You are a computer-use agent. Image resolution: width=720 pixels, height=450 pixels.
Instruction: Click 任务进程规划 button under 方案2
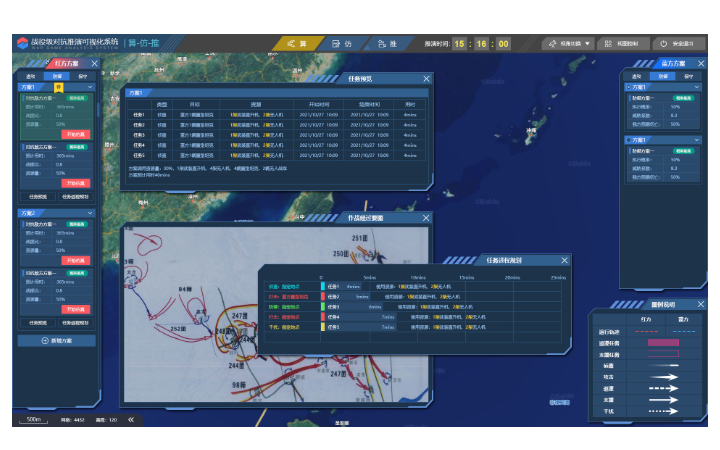click(75, 323)
